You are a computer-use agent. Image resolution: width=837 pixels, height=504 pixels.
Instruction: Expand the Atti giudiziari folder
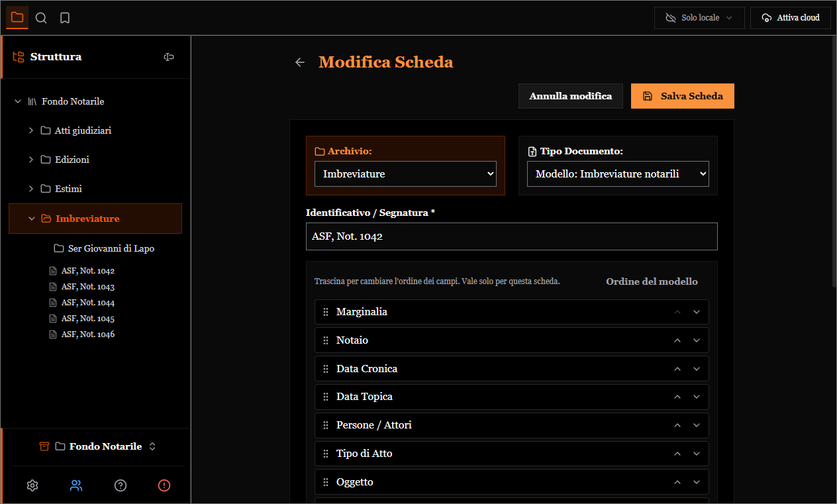point(31,130)
